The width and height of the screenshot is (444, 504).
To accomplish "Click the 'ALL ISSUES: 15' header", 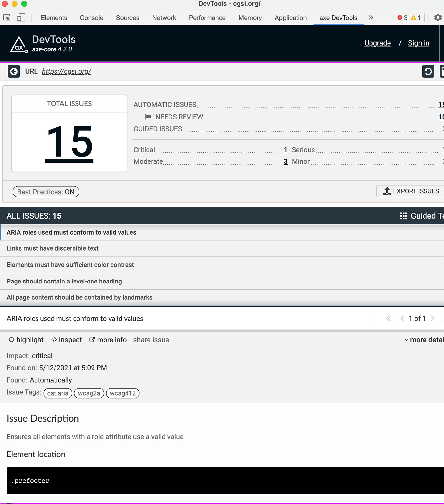I will pos(34,216).
